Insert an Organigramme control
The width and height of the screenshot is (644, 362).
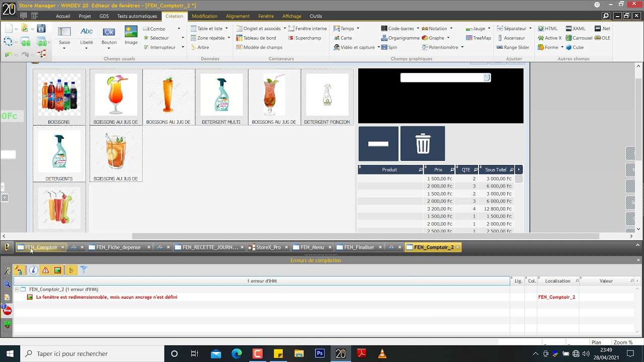pos(400,38)
